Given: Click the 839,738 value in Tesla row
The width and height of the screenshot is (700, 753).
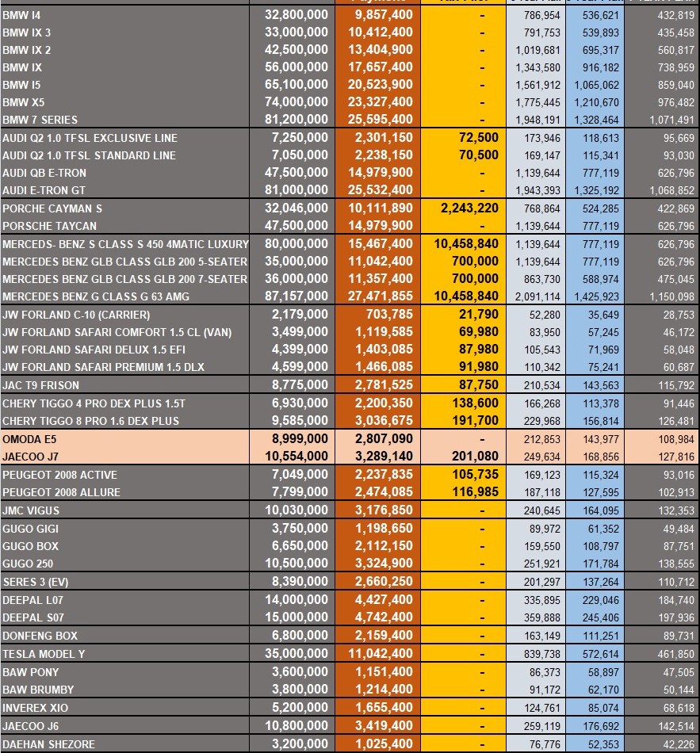Looking at the screenshot, I should click(x=540, y=654).
